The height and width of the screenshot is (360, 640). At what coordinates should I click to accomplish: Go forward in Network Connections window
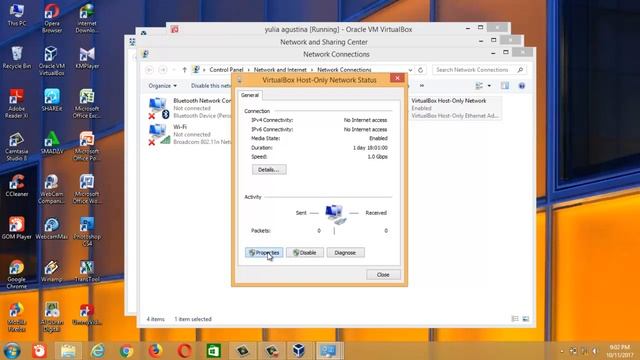click(x=162, y=70)
